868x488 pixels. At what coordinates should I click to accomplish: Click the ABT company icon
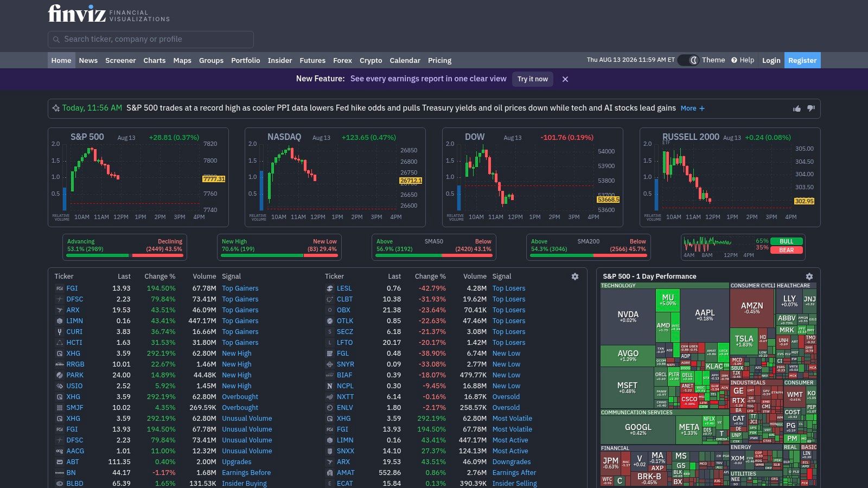[x=60, y=462]
